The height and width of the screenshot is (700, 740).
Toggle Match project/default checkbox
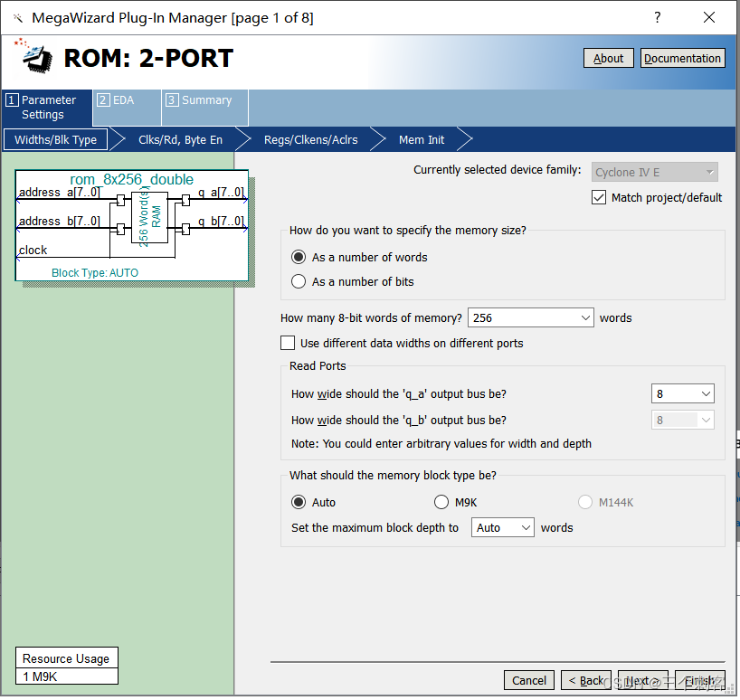(x=598, y=197)
